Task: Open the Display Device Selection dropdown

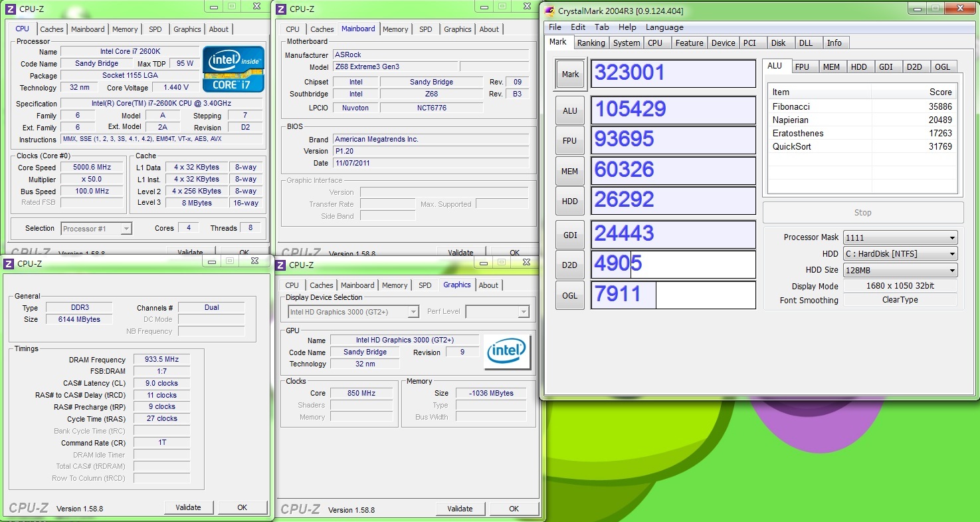Action: point(353,312)
